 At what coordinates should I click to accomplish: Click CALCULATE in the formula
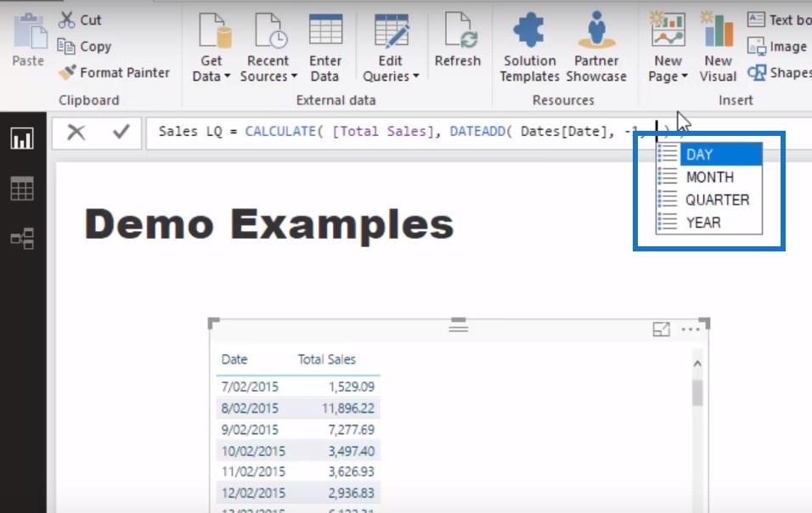(280, 132)
